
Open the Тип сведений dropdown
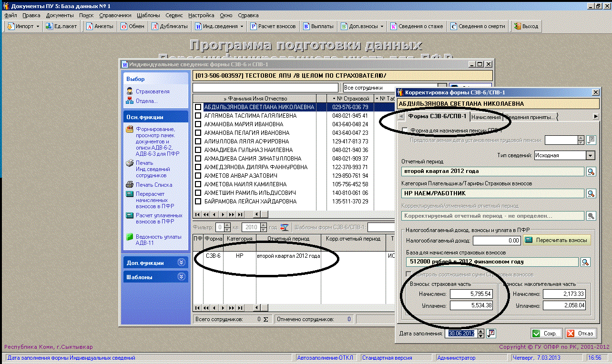coord(591,155)
